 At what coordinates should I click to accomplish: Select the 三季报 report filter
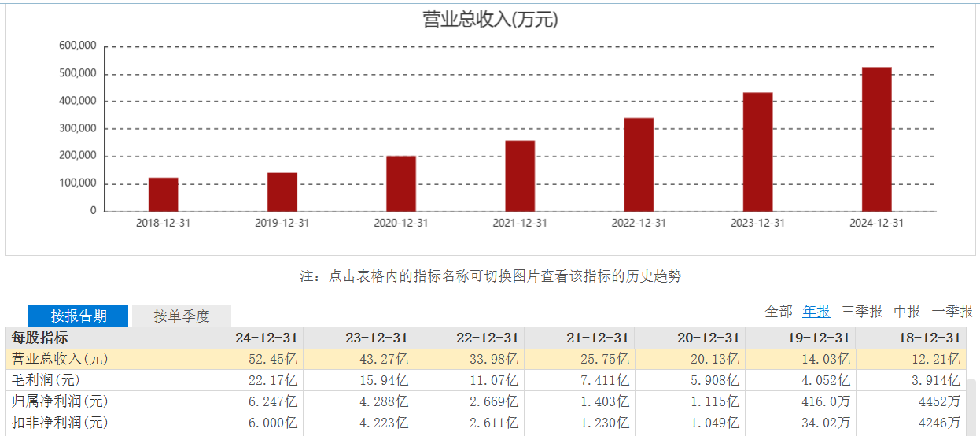click(x=862, y=312)
